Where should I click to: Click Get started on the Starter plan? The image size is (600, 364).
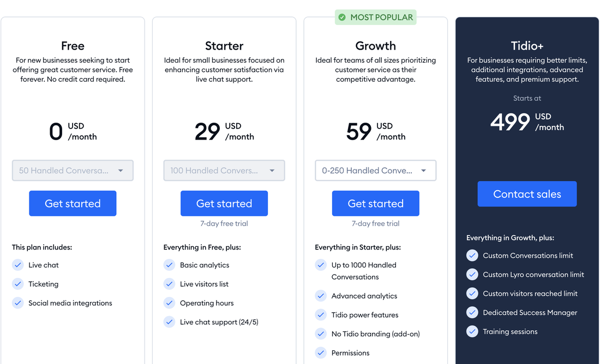click(x=224, y=203)
